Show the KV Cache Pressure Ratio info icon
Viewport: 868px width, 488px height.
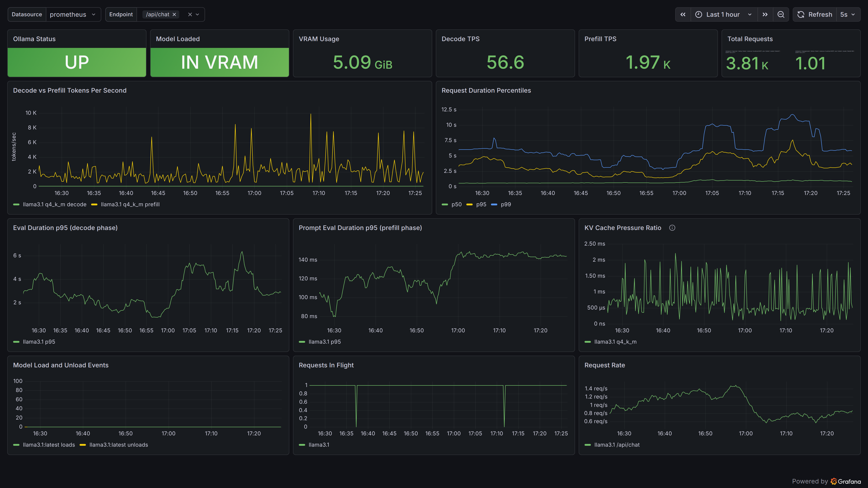[672, 228]
